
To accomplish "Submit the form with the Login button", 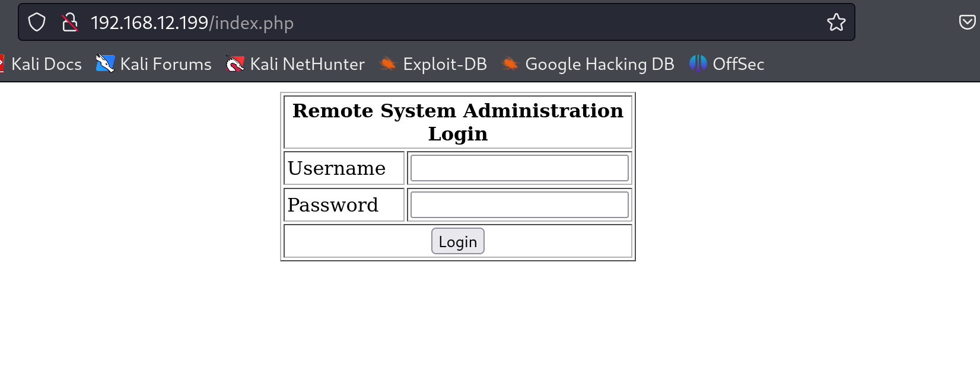I will click(x=458, y=241).
